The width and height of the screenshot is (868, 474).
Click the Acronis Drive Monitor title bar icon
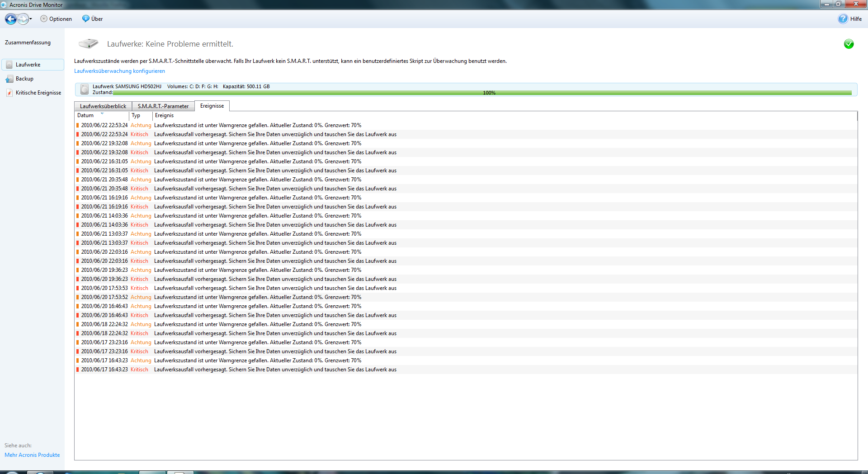(4, 5)
